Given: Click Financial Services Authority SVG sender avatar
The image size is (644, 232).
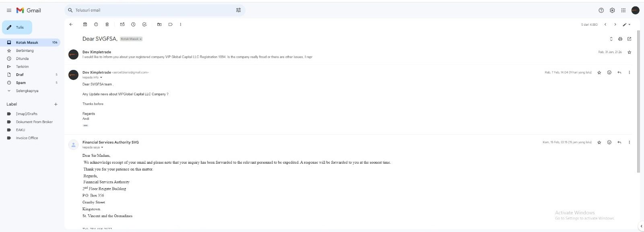Looking at the screenshot, I should coord(73,145).
